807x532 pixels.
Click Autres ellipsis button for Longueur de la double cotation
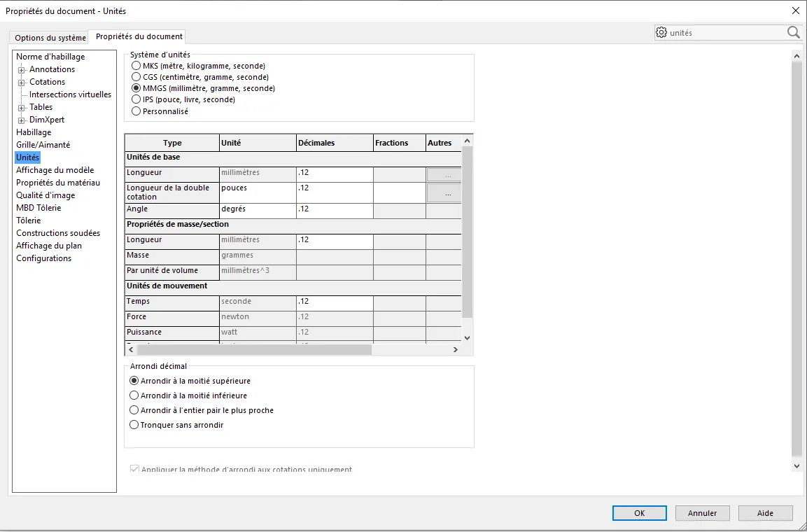444,193
